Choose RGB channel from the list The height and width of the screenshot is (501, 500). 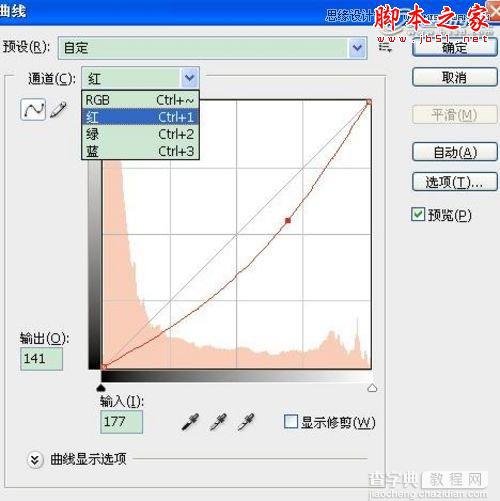[x=140, y=100]
